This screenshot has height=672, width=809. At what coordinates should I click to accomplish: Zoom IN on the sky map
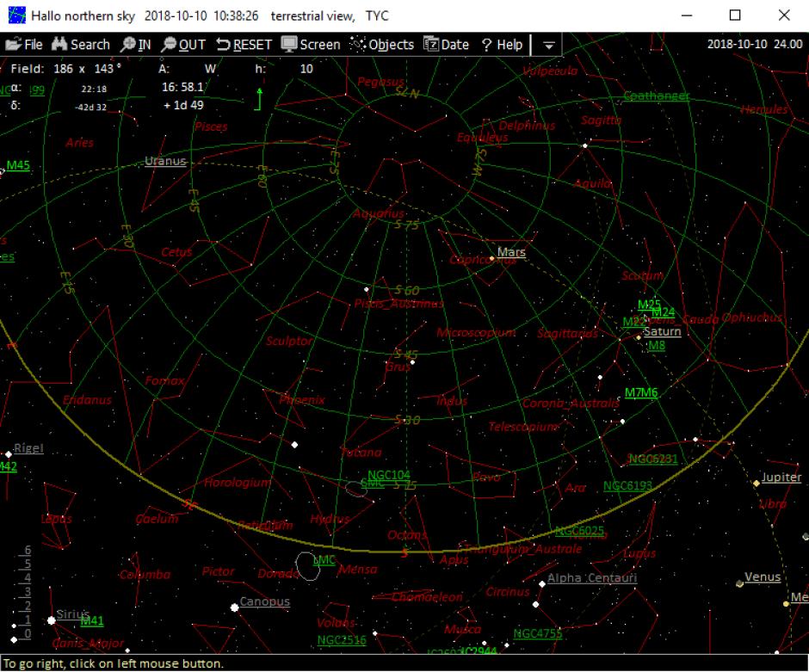click(x=136, y=45)
